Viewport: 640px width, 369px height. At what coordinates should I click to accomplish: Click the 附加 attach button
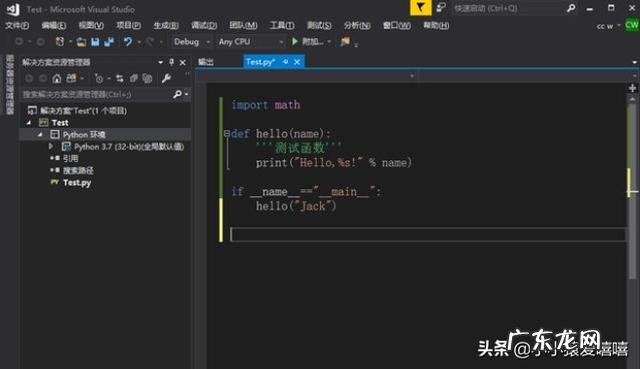coord(313,42)
